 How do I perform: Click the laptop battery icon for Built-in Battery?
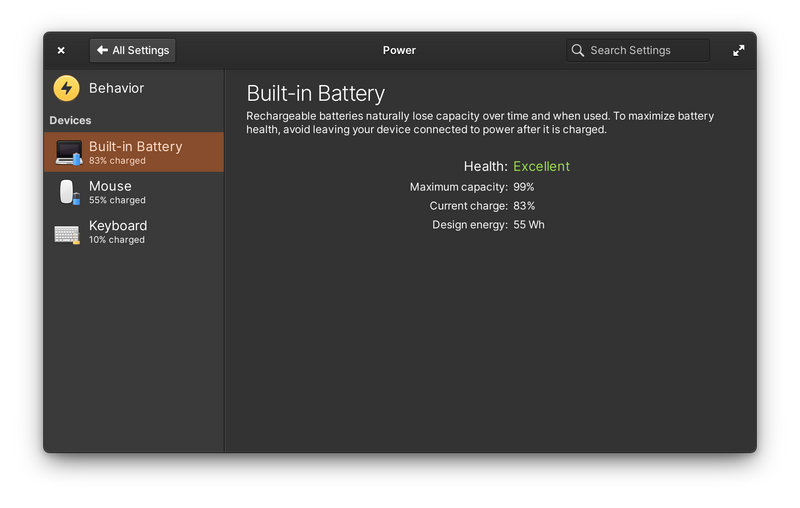69,152
